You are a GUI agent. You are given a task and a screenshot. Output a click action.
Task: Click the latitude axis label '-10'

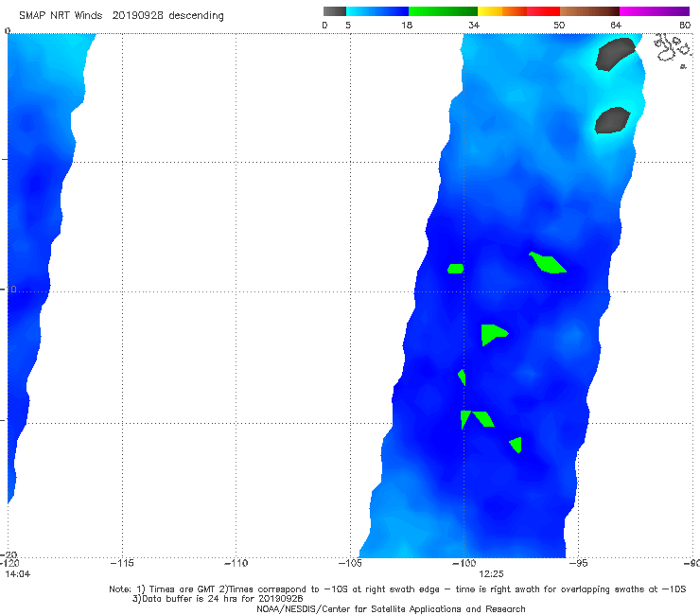click(x=9, y=290)
